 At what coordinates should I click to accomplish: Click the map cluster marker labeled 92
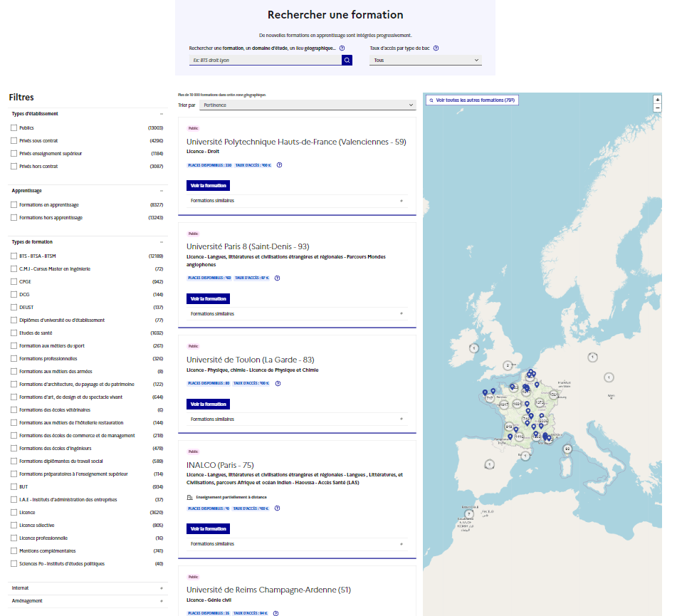[x=567, y=449]
